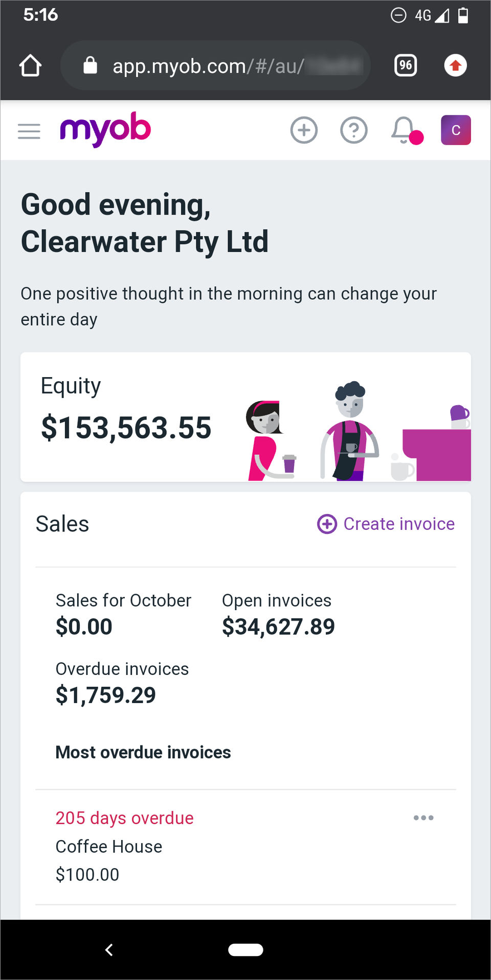
Task: Tap the browser home icon
Action: click(30, 65)
